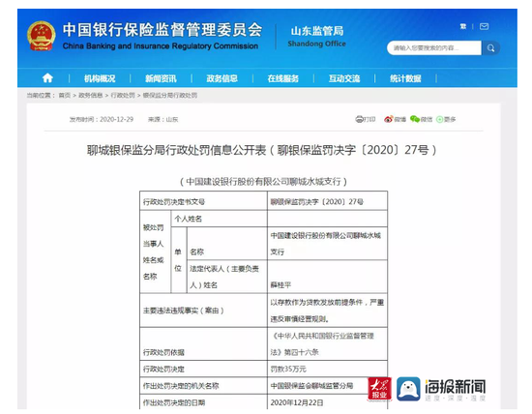
Task: Go to 首页 in breadcrumb
Action: point(65,96)
